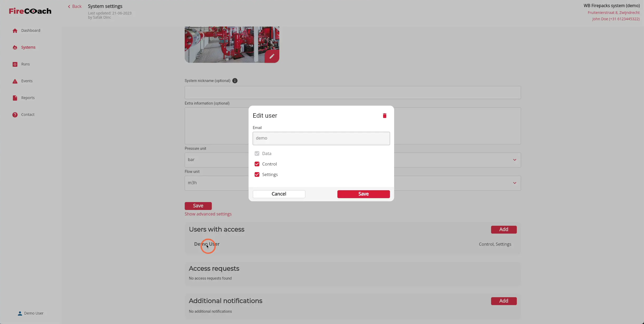The image size is (644, 324).
Task: Click the Contact question mark icon
Action: pos(15,115)
